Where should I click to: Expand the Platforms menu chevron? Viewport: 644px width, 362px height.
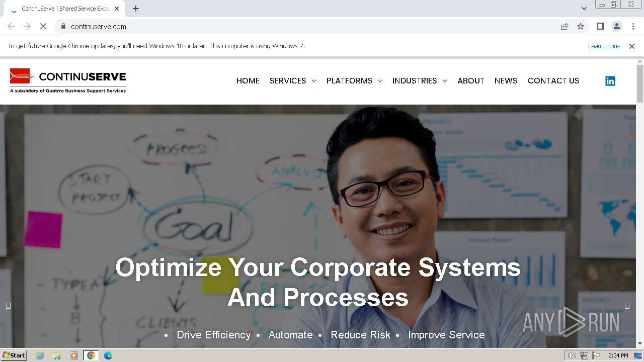[x=380, y=81]
